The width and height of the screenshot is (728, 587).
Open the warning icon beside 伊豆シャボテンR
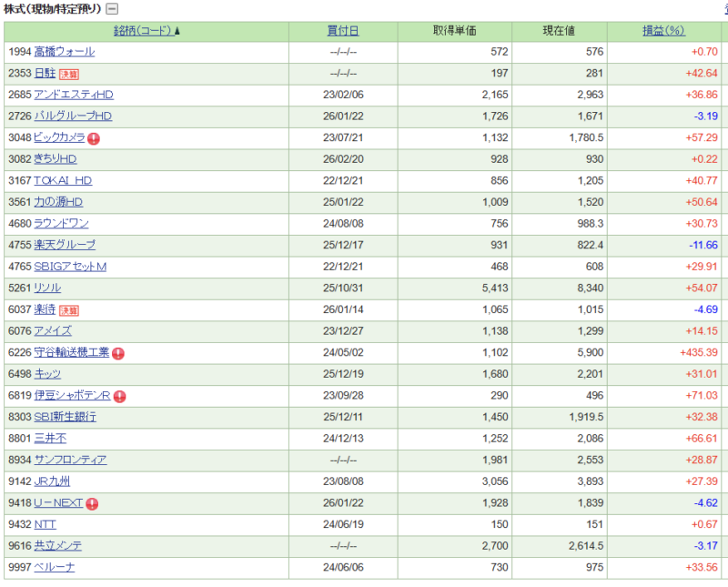coord(119,396)
